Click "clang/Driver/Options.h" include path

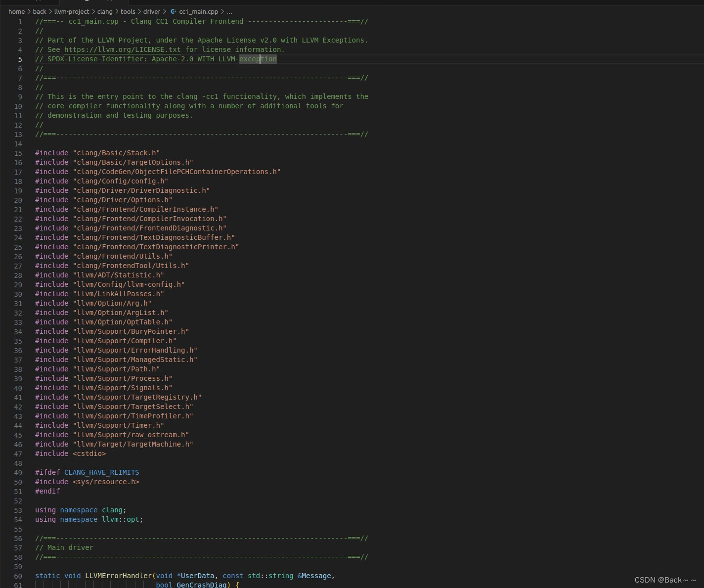coord(123,200)
